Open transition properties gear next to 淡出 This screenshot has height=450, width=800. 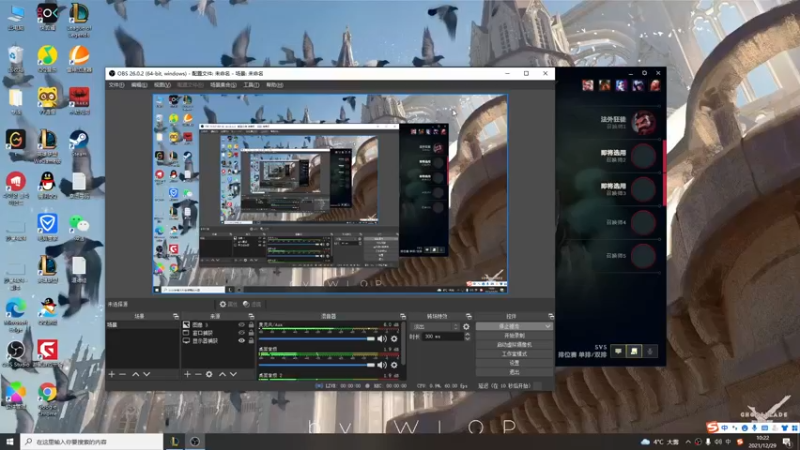coord(466,327)
